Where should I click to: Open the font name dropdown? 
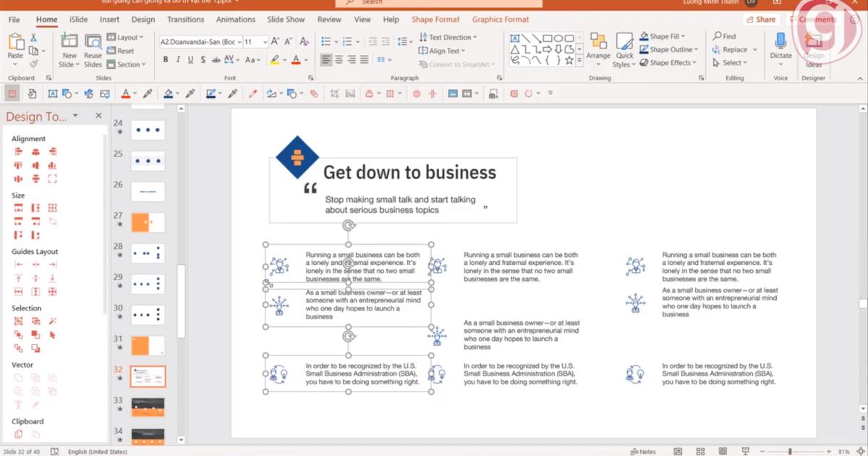click(x=237, y=42)
